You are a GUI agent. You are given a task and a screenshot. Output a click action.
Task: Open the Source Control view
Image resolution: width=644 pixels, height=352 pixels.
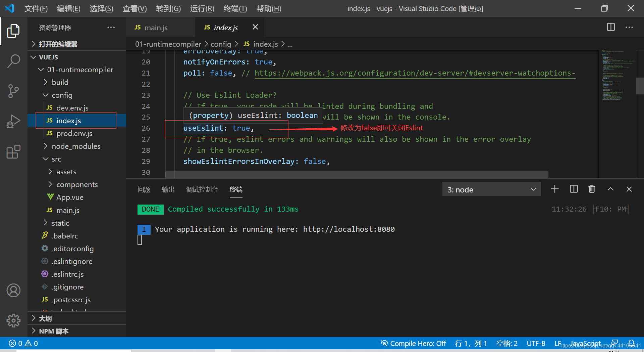pos(13,91)
